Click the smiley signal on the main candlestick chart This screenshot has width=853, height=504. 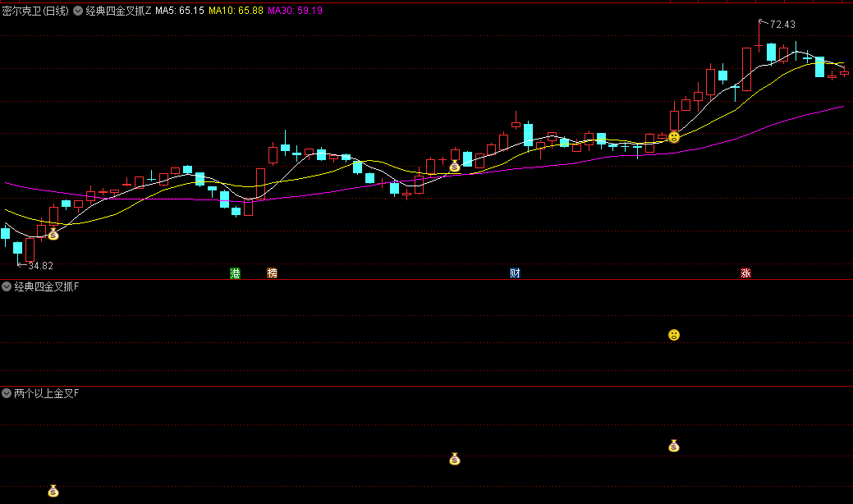point(674,137)
